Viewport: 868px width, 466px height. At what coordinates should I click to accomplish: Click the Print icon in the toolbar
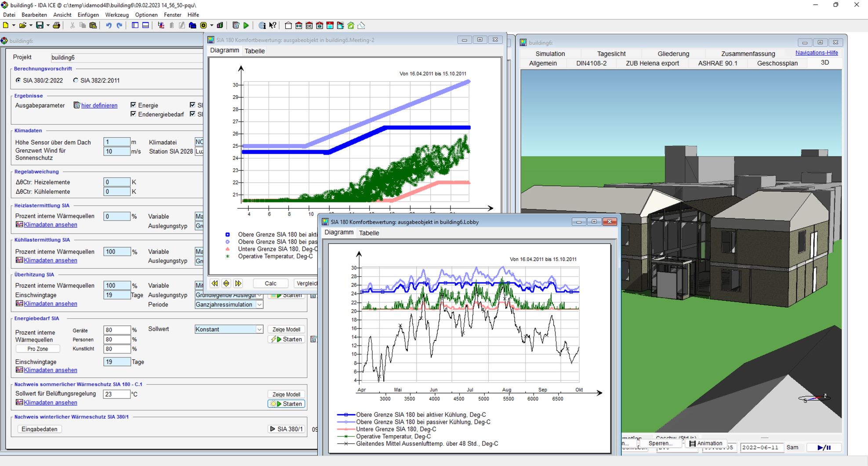(56, 25)
